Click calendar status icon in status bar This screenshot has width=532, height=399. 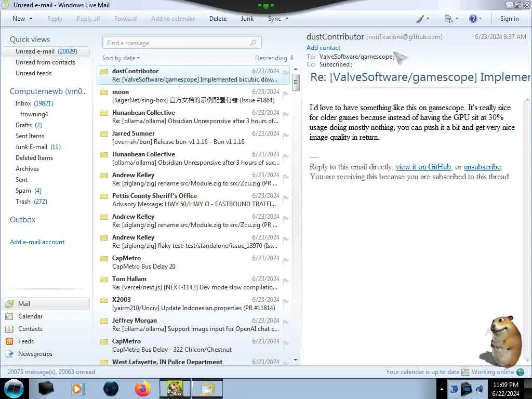click(465, 372)
